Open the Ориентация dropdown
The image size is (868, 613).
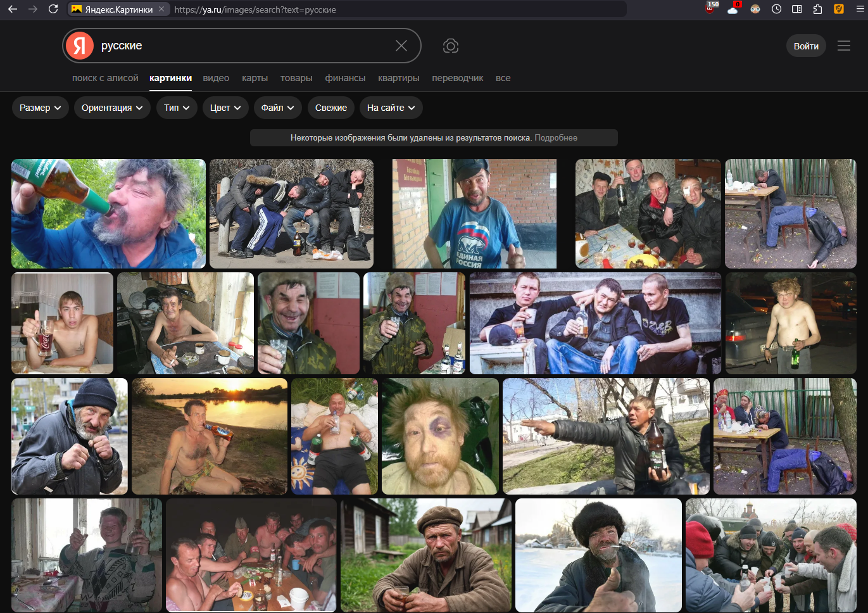click(112, 108)
